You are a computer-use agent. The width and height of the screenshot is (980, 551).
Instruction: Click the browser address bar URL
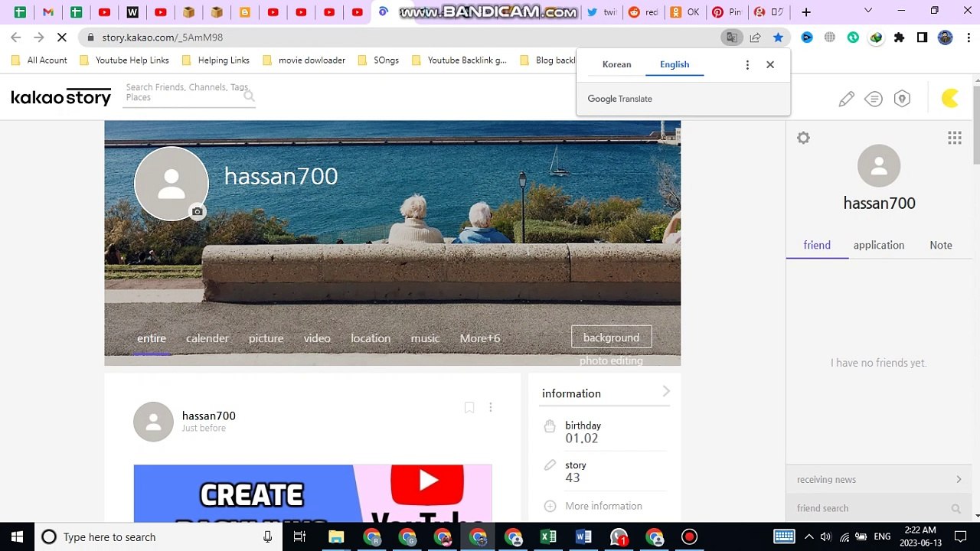[162, 37]
